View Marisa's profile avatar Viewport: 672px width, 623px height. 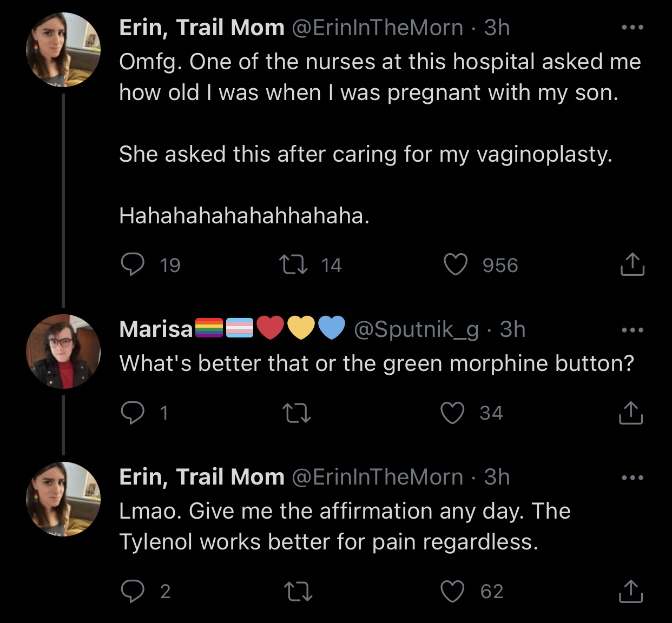coord(63,352)
